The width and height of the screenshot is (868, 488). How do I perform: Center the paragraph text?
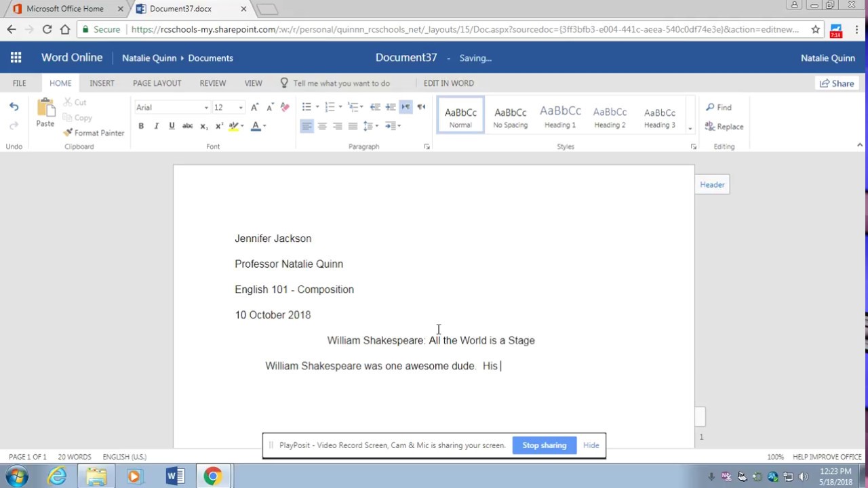(322, 126)
